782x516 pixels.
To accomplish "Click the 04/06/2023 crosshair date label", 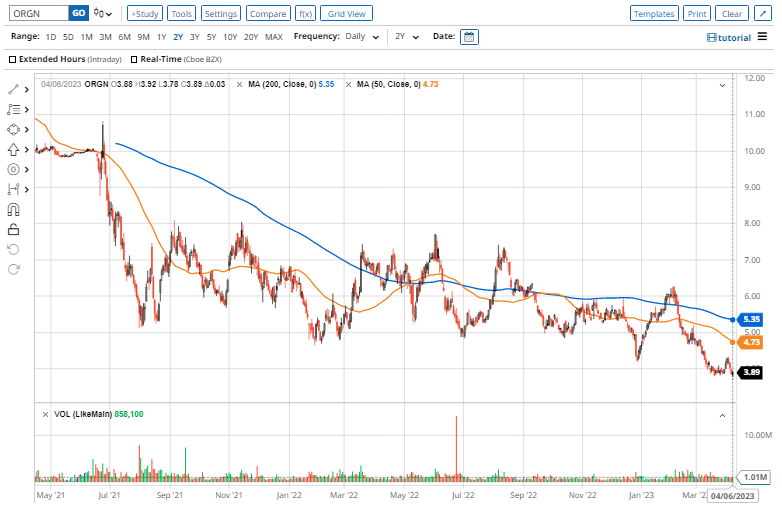I will (732, 496).
